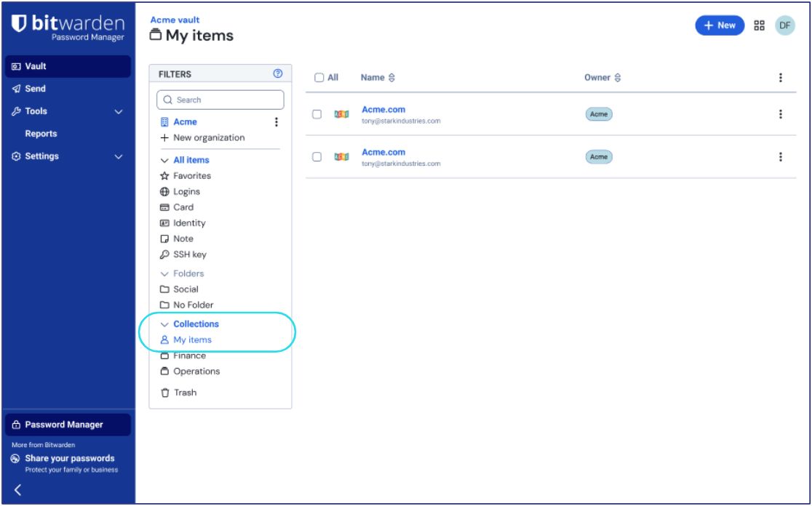Check the All items select checkbox
Image resolution: width=812 pixels, height=506 pixels.
tap(319, 78)
